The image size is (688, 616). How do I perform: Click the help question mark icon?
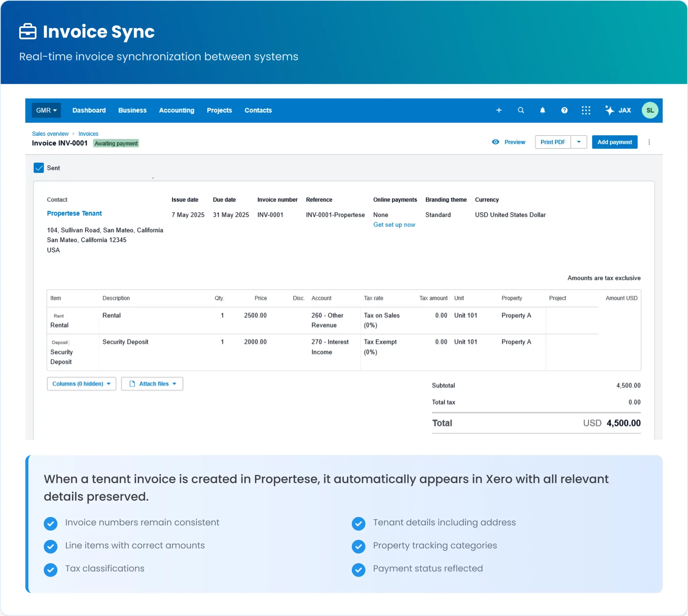coord(564,110)
